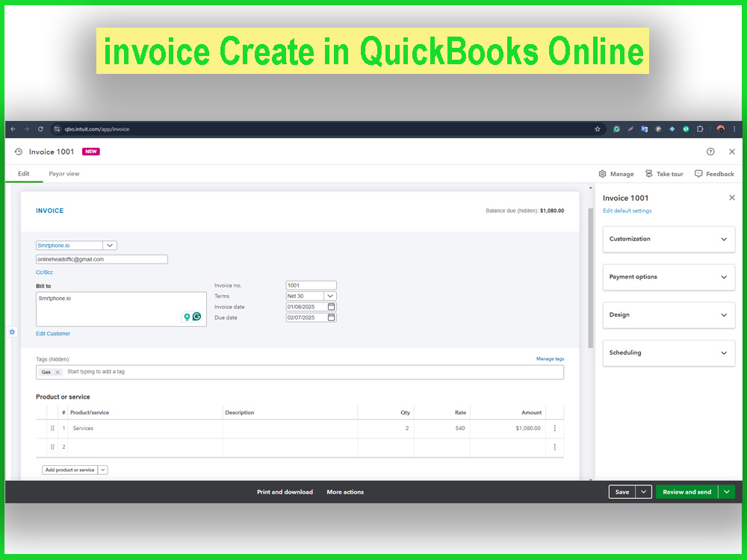Screen dimensions: 747x560
Task: Click Print and download
Action: (285, 492)
